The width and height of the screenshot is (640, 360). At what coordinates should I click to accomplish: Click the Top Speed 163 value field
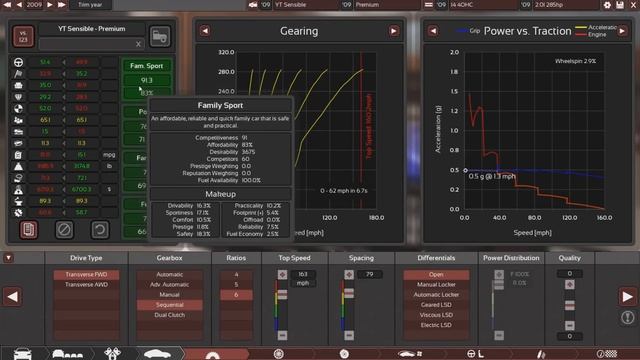302,274
